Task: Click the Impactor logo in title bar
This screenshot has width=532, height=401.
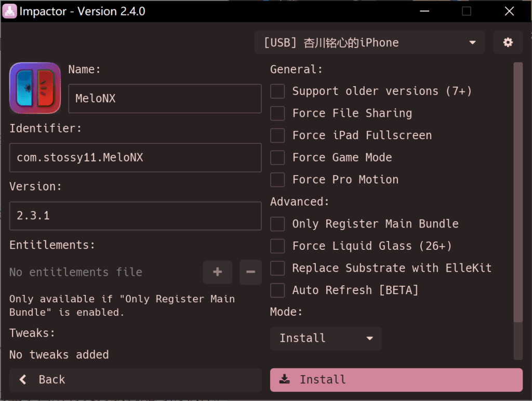Action: [9, 11]
